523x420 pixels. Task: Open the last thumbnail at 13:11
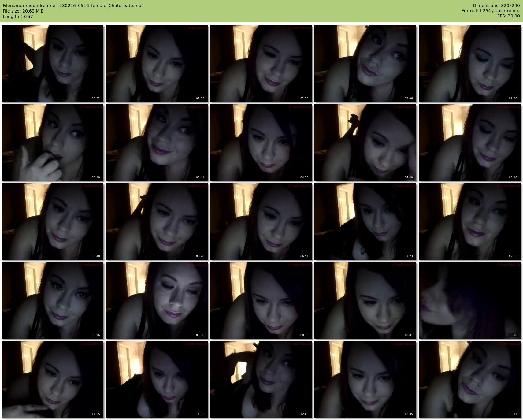coord(470,379)
